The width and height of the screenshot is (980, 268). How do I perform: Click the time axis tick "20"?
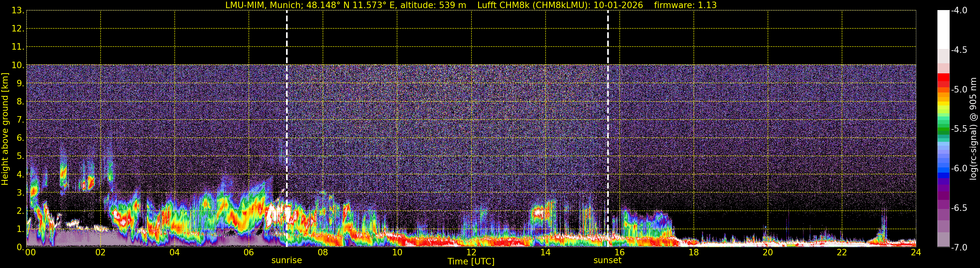768,252
